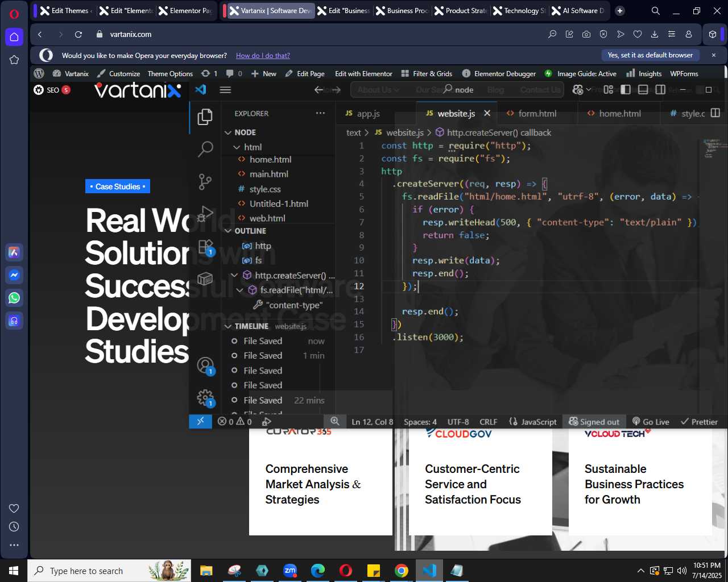
Task: Select File Saved 22 mins timeline entry
Action: pos(279,400)
